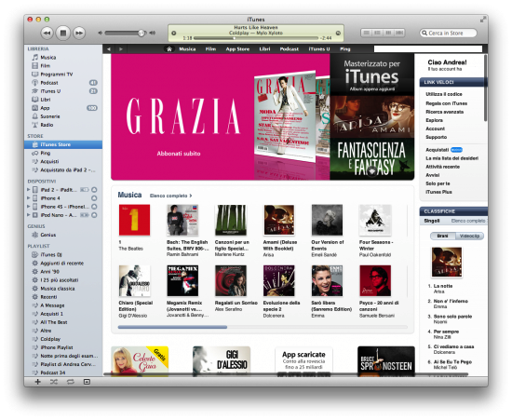Click the add playlist plus icon
This screenshot has width=512, height=420.
point(37,382)
